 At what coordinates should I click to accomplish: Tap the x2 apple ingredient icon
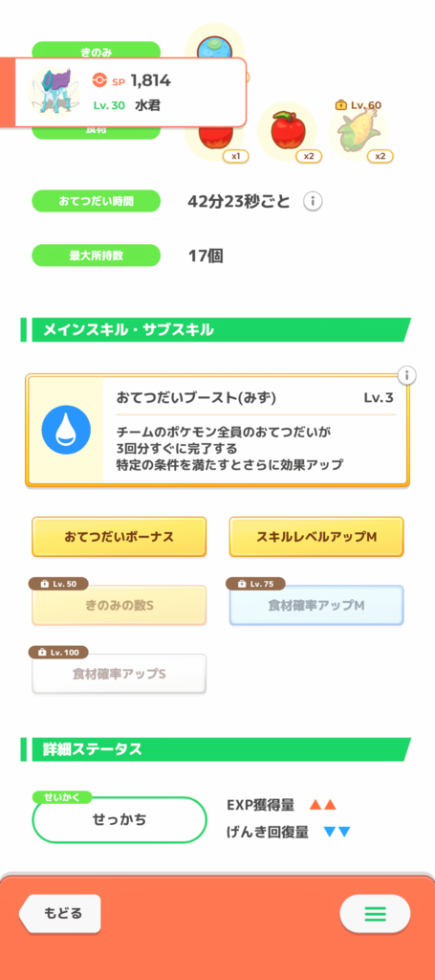pyautogui.click(x=288, y=132)
